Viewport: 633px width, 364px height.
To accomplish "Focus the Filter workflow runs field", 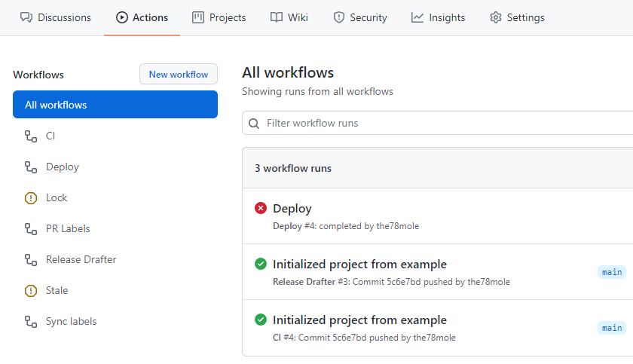I will point(445,124).
